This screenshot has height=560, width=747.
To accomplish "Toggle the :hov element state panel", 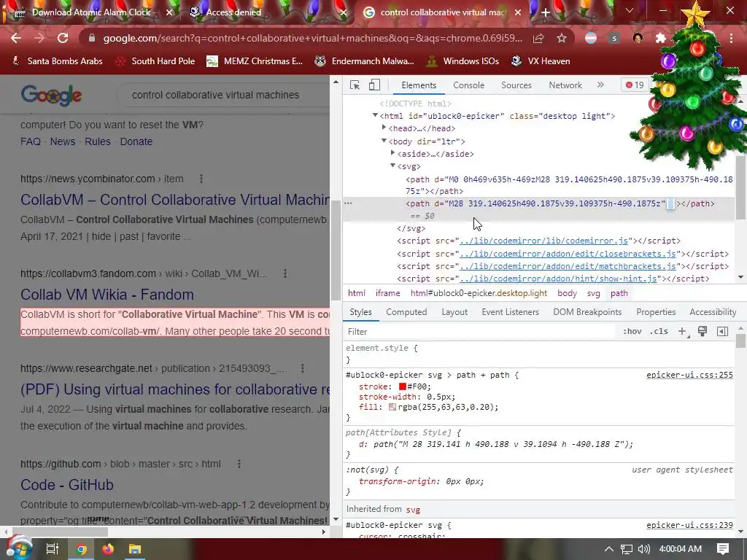I will point(632,332).
